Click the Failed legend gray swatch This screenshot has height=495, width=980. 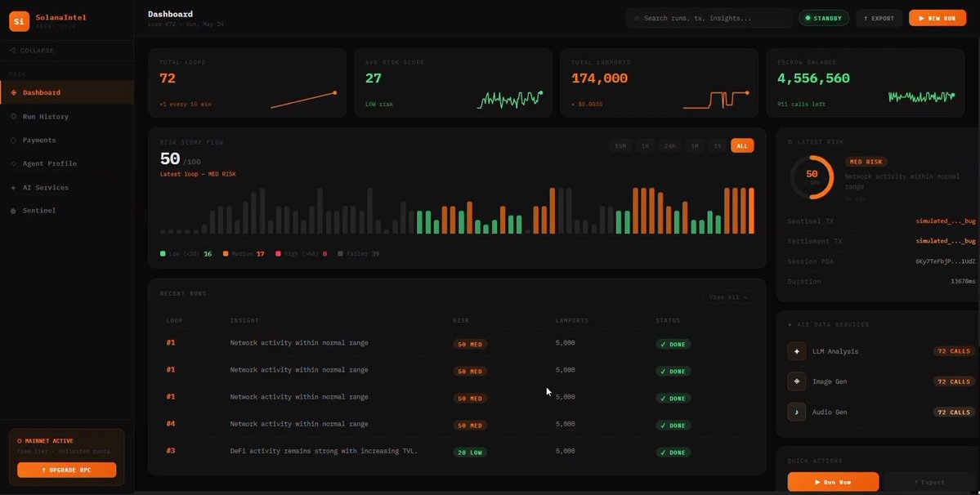coord(341,254)
